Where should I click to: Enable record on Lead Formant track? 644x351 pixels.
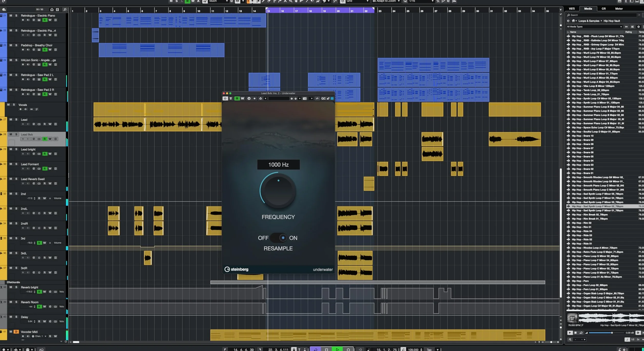pyautogui.click(x=23, y=169)
